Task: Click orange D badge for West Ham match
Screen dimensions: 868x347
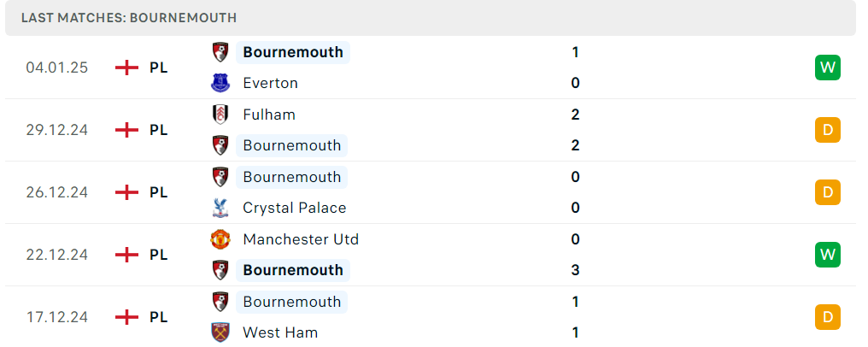Action: [828, 317]
